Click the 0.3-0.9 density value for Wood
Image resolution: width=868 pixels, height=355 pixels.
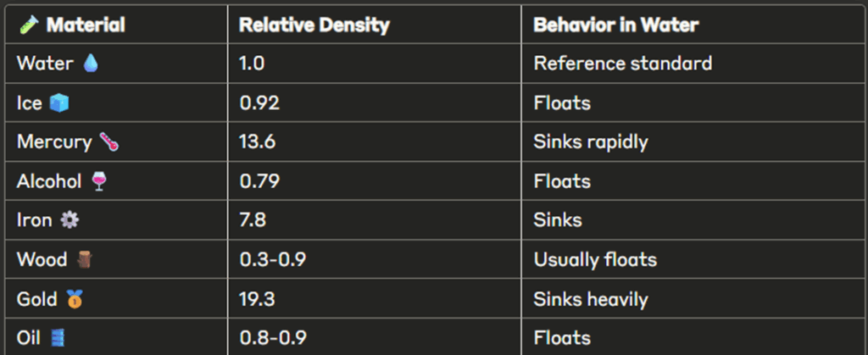[x=273, y=260]
